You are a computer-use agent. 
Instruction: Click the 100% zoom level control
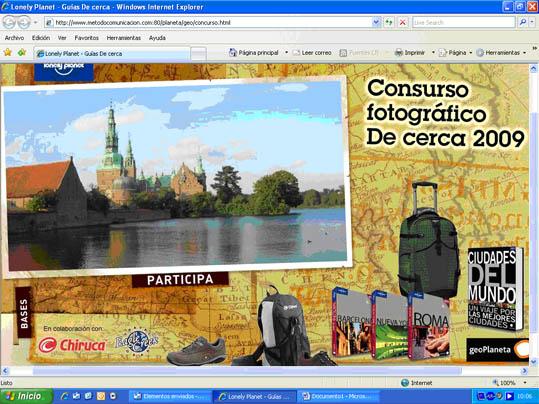click(x=504, y=383)
